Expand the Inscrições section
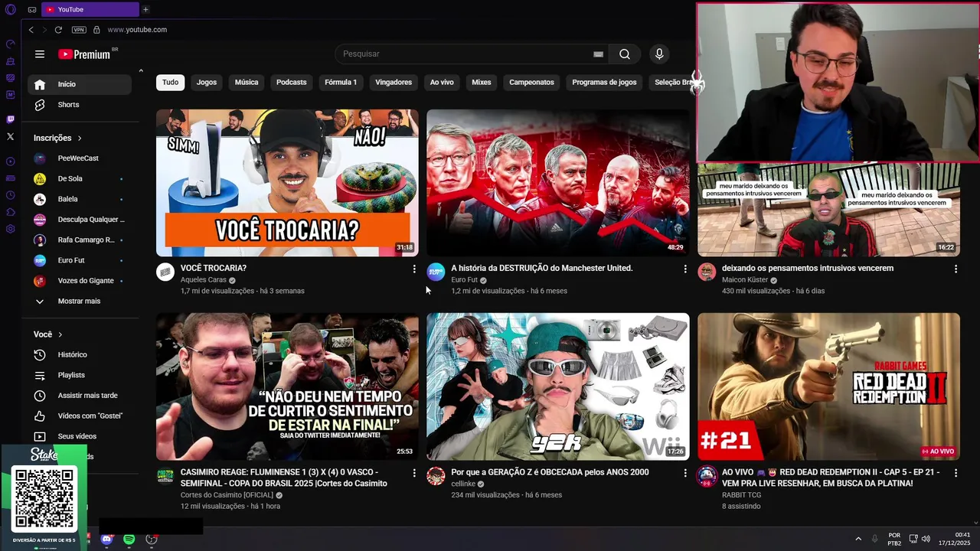Viewport: 980px width, 551px height. tap(57, 138)
